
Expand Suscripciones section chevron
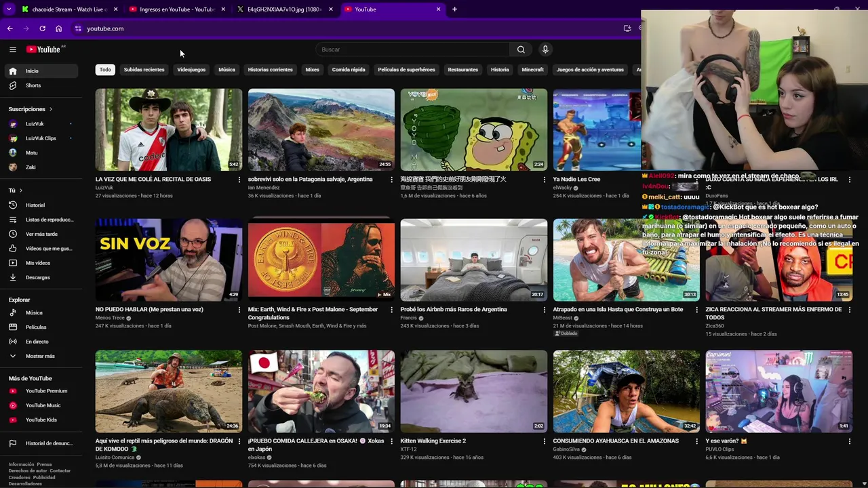tap(50, 109)
